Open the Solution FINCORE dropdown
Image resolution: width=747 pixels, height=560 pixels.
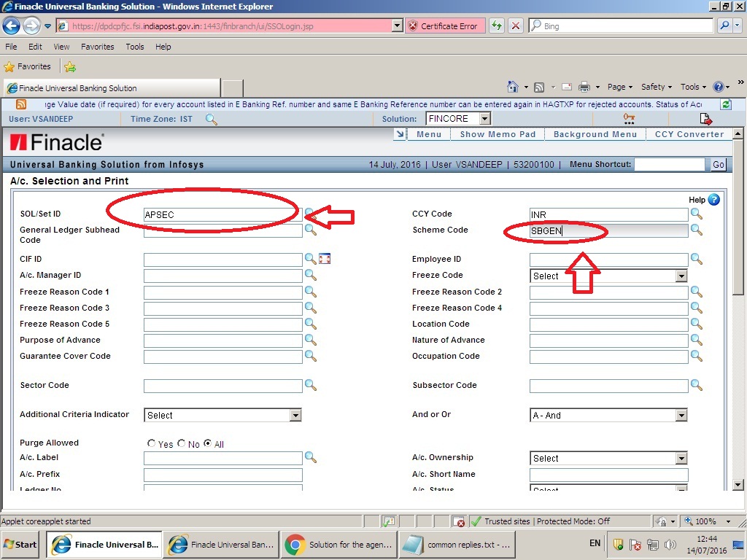pos(483,117)
